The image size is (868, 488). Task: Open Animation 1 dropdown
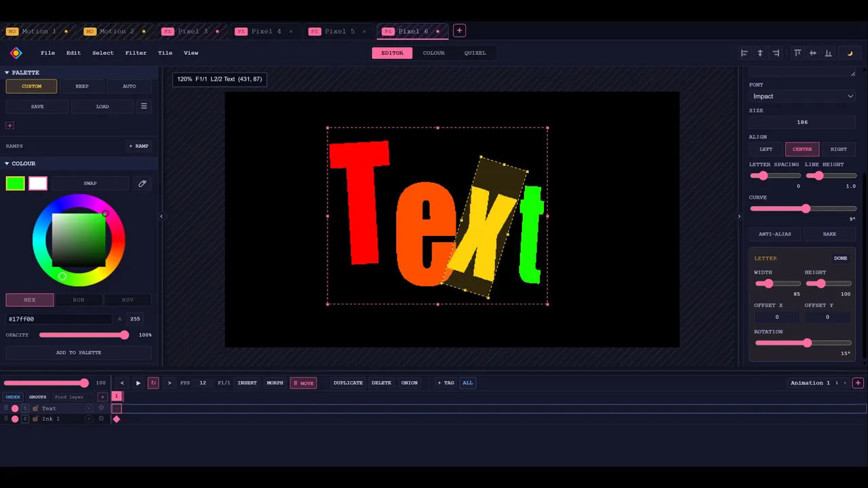(818, 383)
